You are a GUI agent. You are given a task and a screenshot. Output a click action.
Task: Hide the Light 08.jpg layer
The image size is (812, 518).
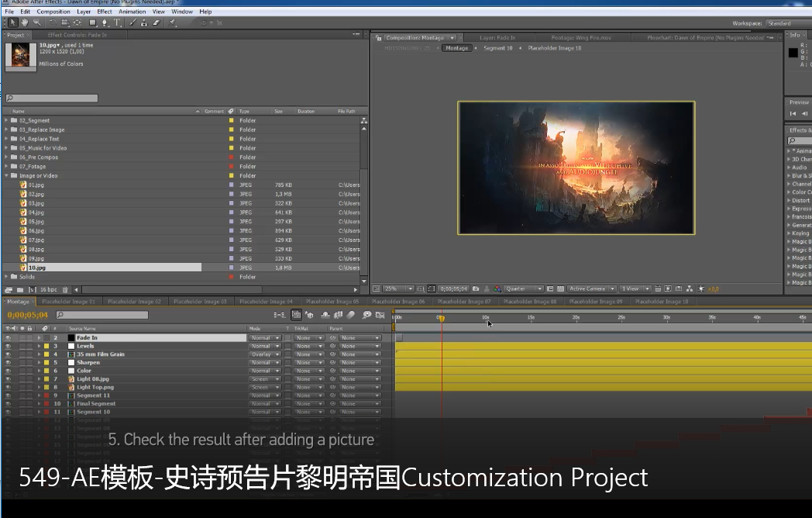click(8, 379)
